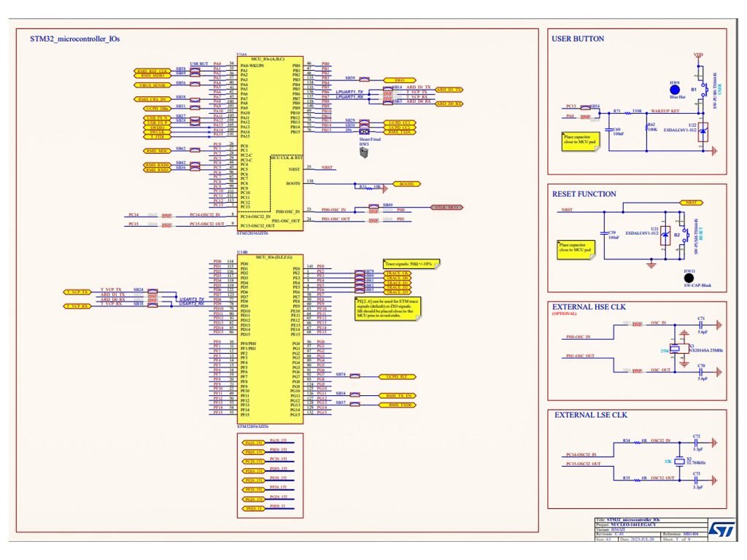Select the SB39 solder bridge near SWO

(365, 80)
